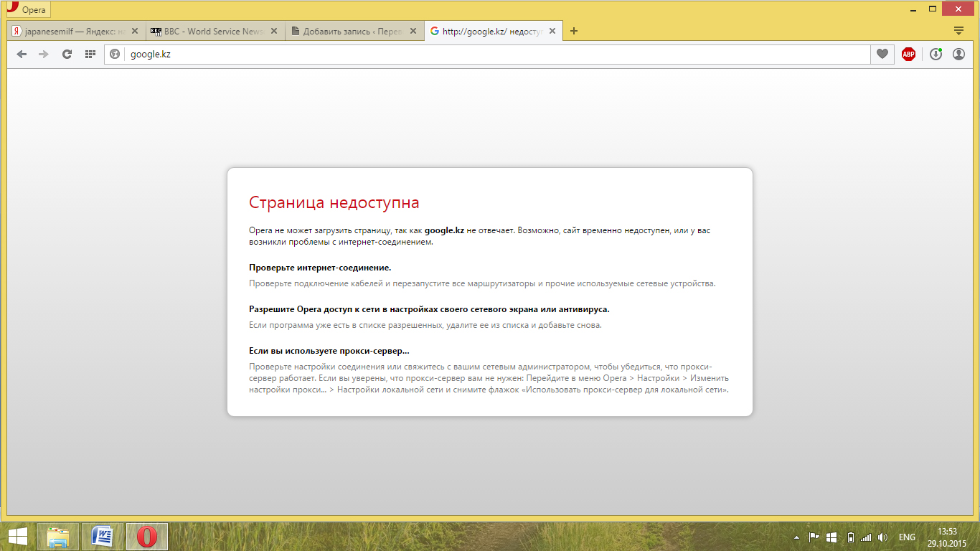Screen dimensions: 980x551
Task: Switch the ENG input language
Action: 907,537
